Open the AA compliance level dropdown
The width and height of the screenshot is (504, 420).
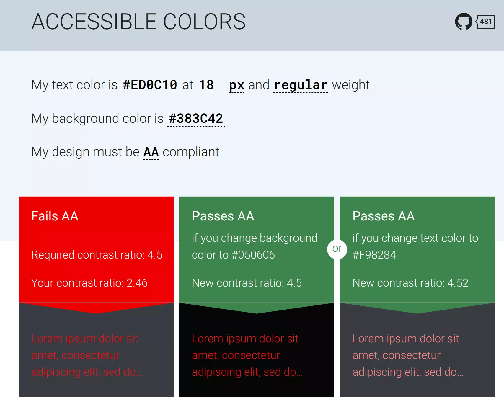[151, 152]
